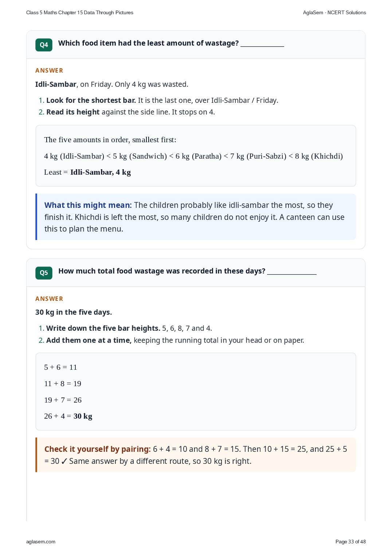Click the Class 5 Maths Chapter 15 header
Image resolution: width=392 pixels, height=555 pixels.
point(80,12)
